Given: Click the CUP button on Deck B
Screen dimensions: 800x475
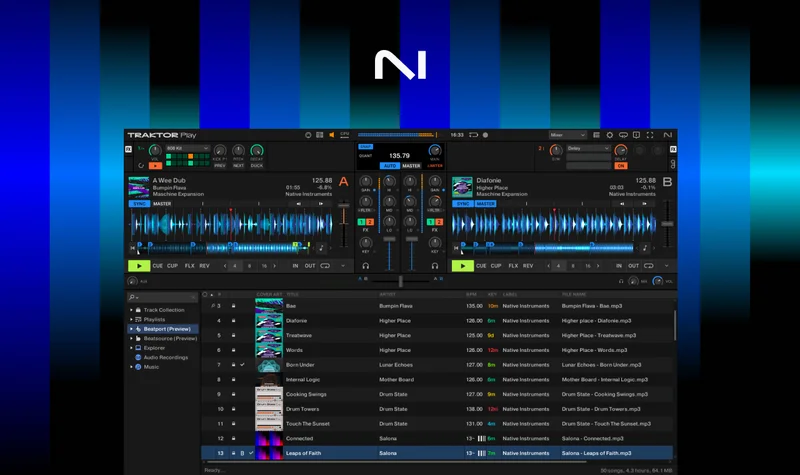Looking at the screenshot, I should click(496, 266).
